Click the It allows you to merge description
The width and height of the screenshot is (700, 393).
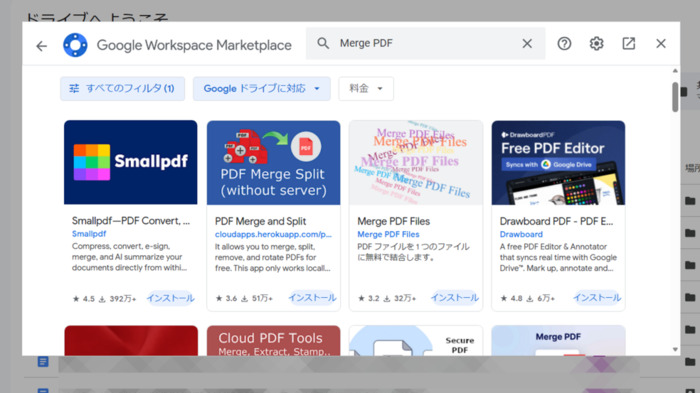pyautogui.click(x=273, y=257)
